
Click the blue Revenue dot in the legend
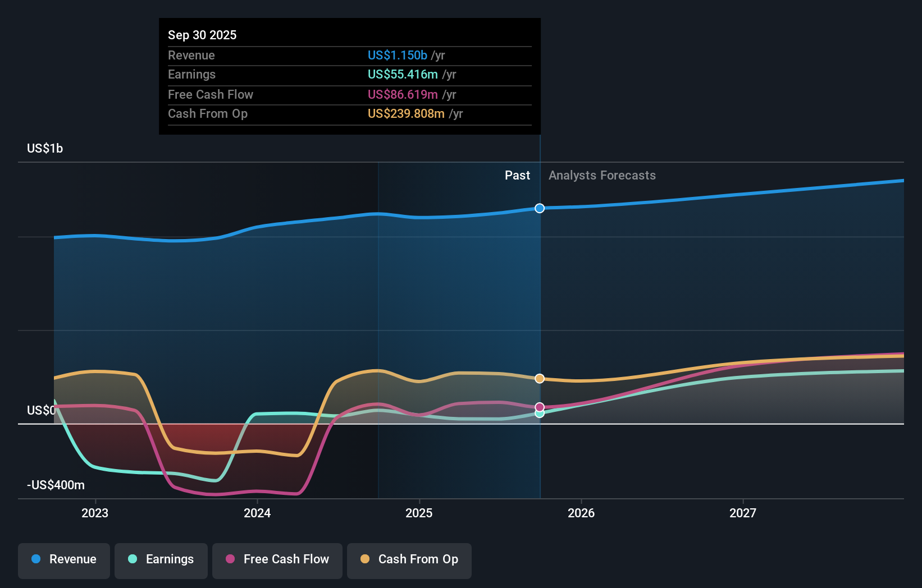(x=36, y=559)
